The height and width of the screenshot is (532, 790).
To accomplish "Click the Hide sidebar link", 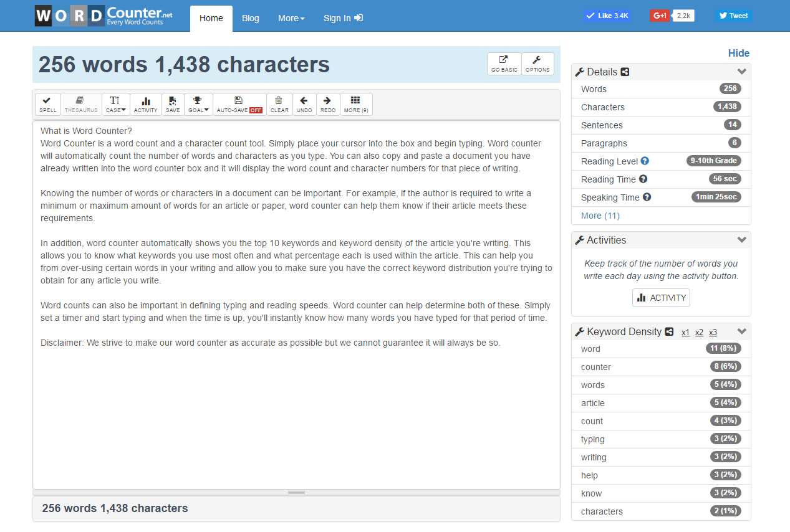I will coord(739,54).
